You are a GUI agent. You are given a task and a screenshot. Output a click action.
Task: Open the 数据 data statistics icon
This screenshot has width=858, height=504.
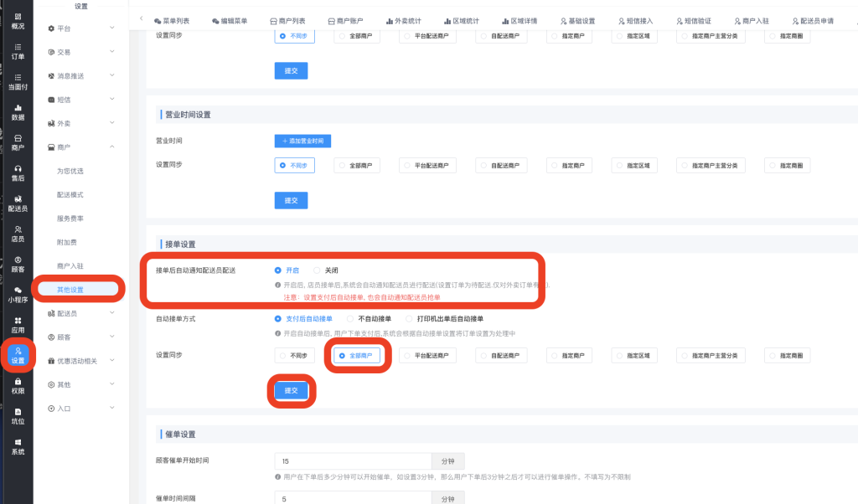(x=18, y=111)
